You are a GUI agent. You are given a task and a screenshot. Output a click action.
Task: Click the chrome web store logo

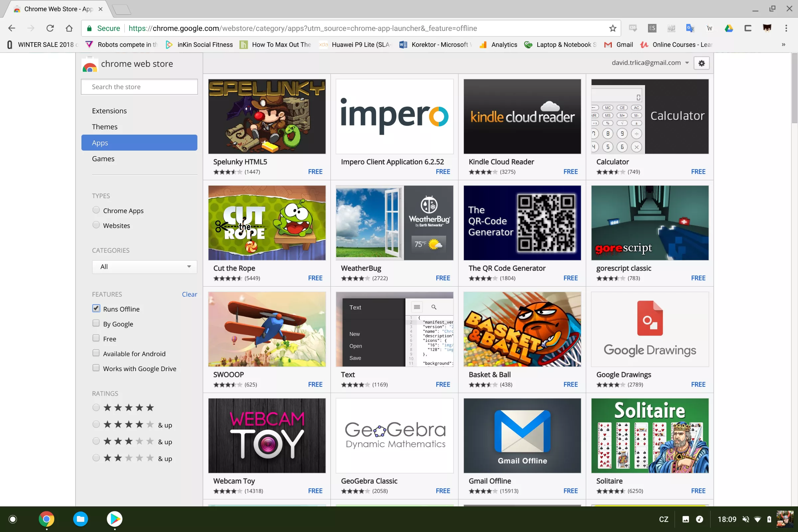coord(128,64)
